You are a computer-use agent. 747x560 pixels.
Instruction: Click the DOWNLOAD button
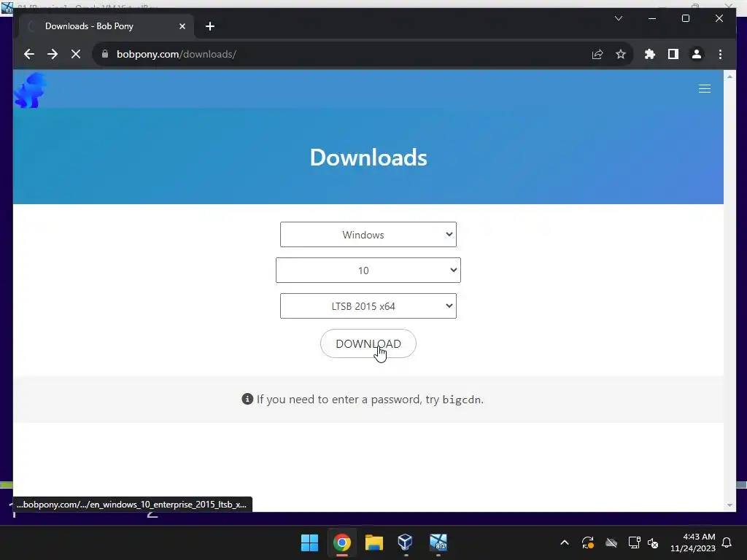(368, 343)
